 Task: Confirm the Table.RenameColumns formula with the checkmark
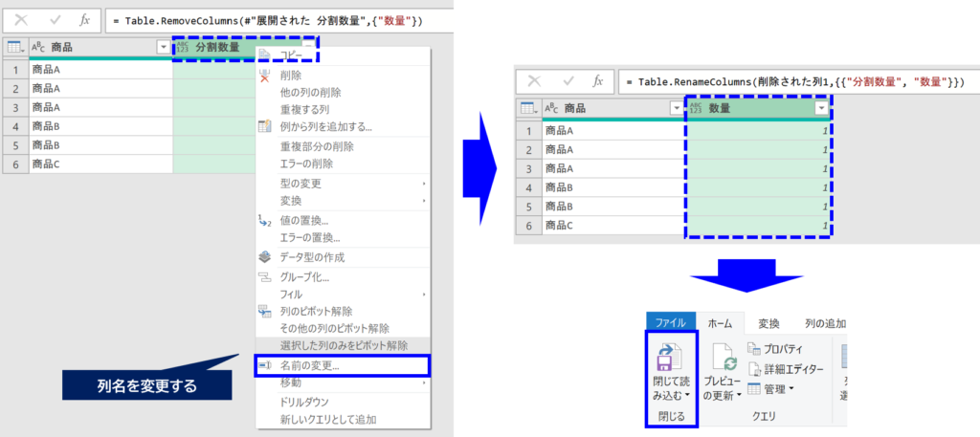coord(568,81)
